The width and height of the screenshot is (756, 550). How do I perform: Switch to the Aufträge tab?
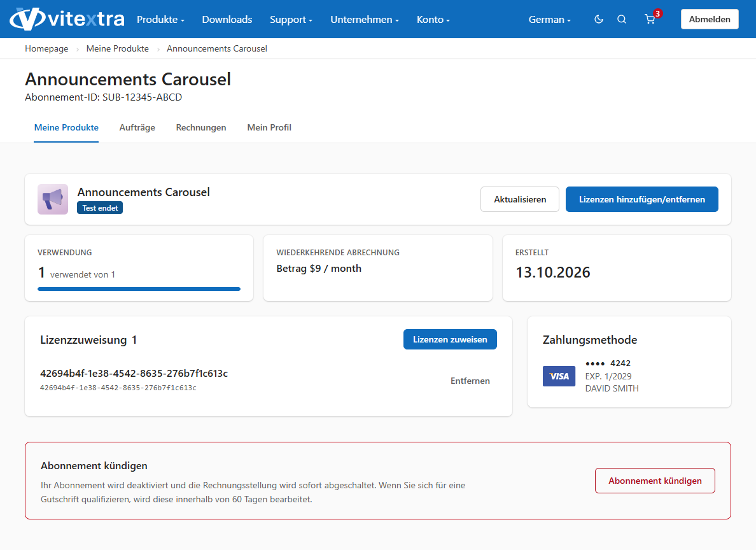[137, 127]
